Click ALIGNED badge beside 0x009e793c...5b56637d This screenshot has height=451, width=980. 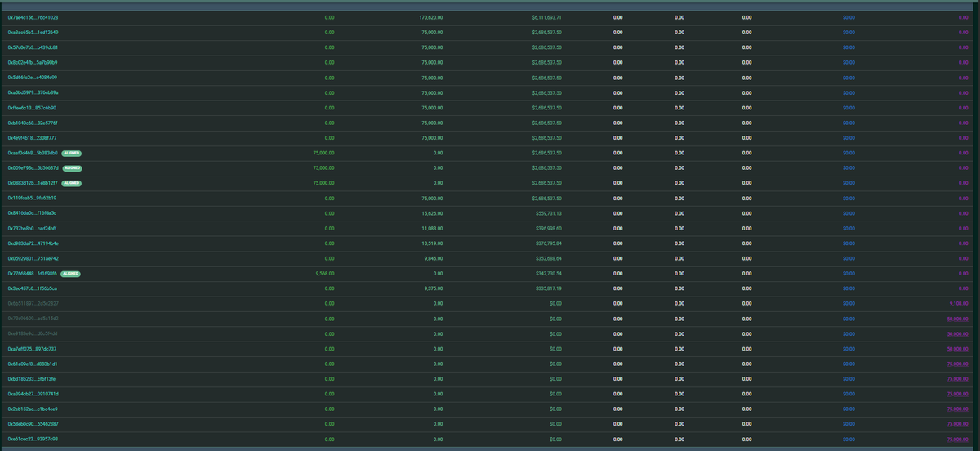coord(74,167)
